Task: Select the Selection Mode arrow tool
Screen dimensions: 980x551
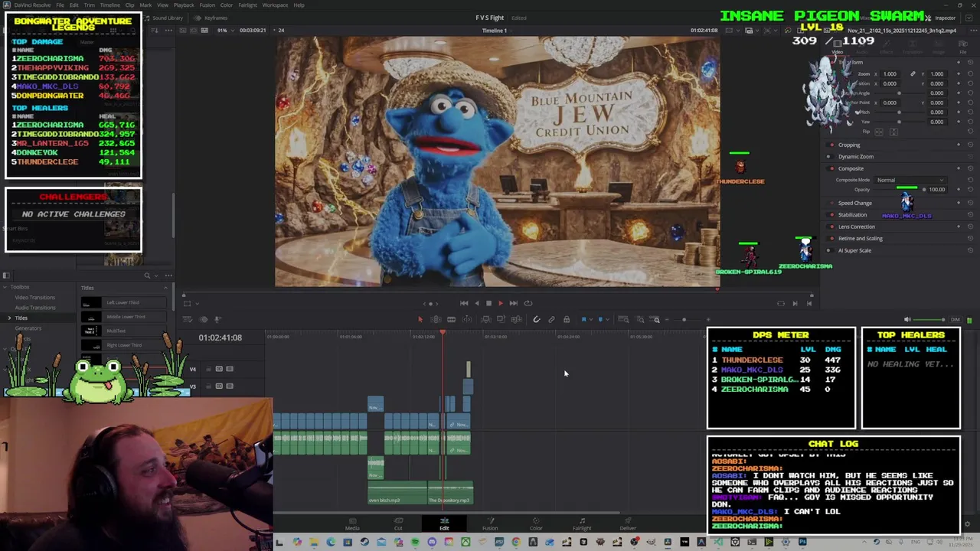Action: click(420, 320)
